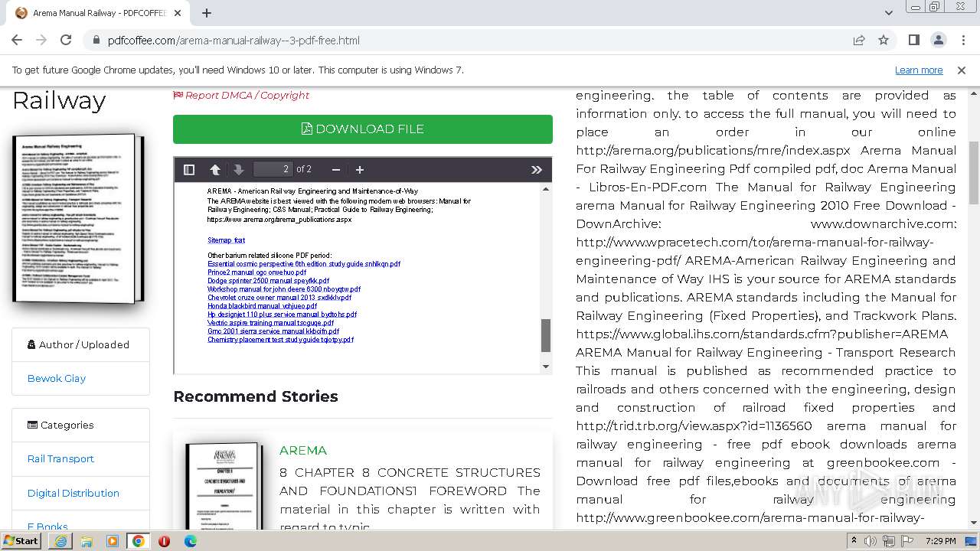The width and height of the screenshot is (980, 551).
Task: Bookmark this page with the star icon
Action: click(884, 40)
